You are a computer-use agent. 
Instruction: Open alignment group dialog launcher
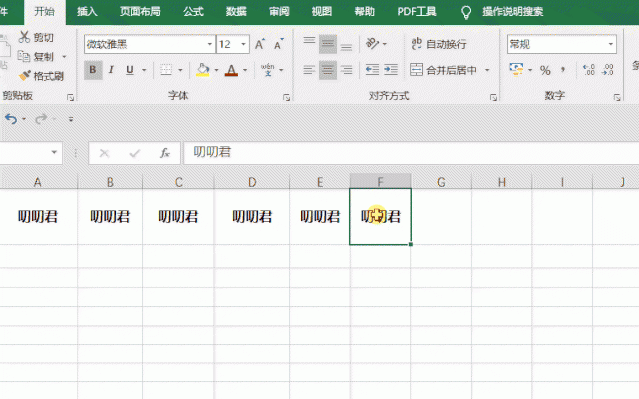493,97
